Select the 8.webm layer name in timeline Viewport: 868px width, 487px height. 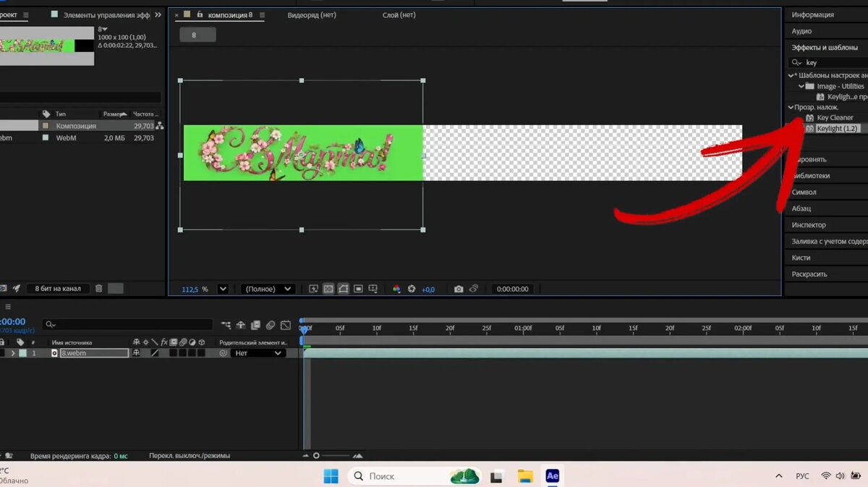point(94,353)
